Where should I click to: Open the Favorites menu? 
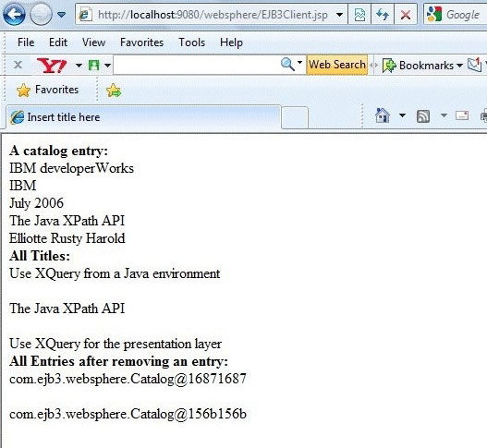coord(141,42)
